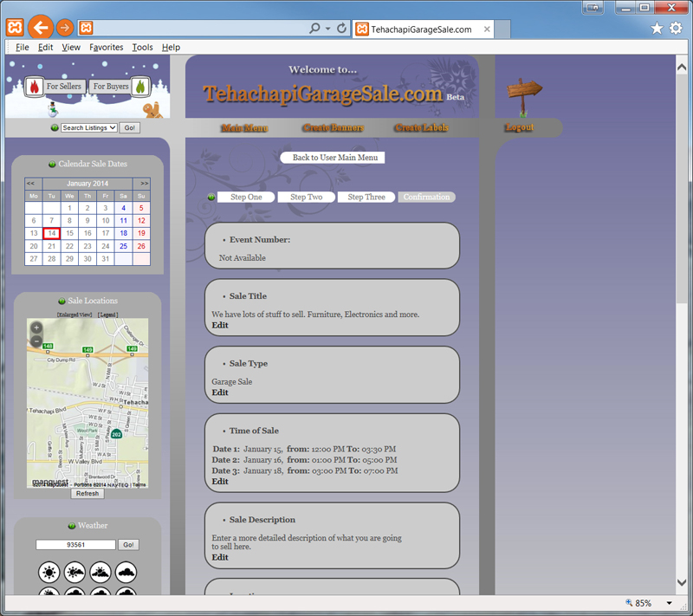
Task: Click Main Menu navigation link
Action: 244,127
